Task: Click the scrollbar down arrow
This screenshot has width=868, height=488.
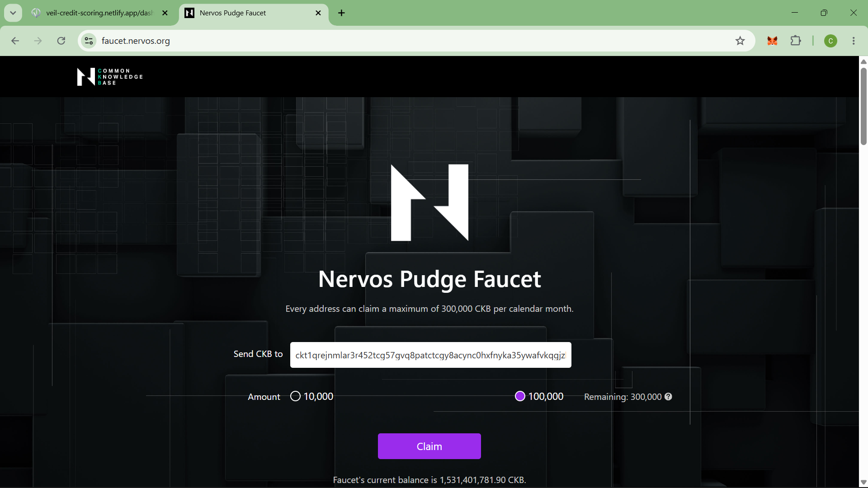Action: click(863, 483)
